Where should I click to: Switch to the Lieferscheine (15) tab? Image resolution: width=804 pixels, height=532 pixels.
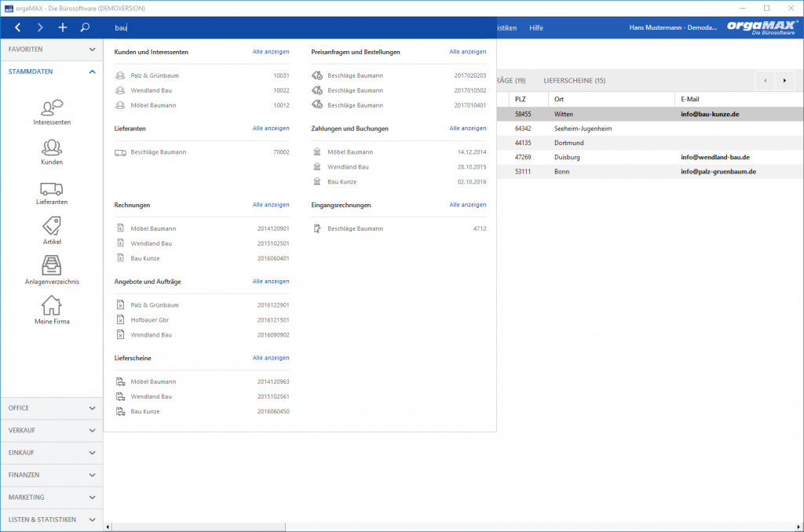[574, 81]
